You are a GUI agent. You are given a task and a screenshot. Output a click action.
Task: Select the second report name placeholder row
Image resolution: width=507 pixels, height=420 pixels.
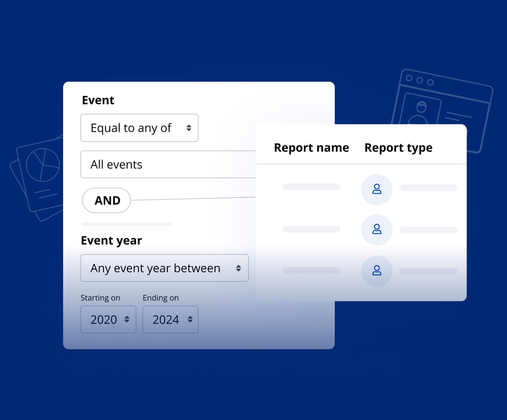(x=311, y=229)
